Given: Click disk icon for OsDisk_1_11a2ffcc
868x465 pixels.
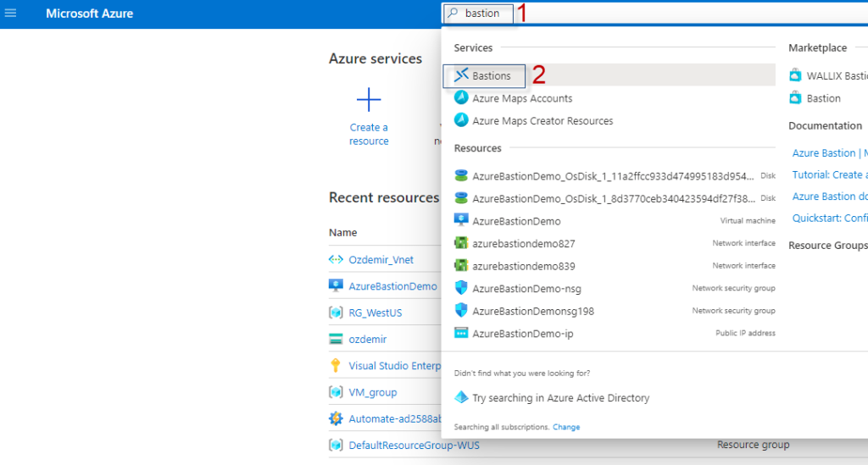Looking at the screenshot, I should pyautogui.click(x=461, y=175).
